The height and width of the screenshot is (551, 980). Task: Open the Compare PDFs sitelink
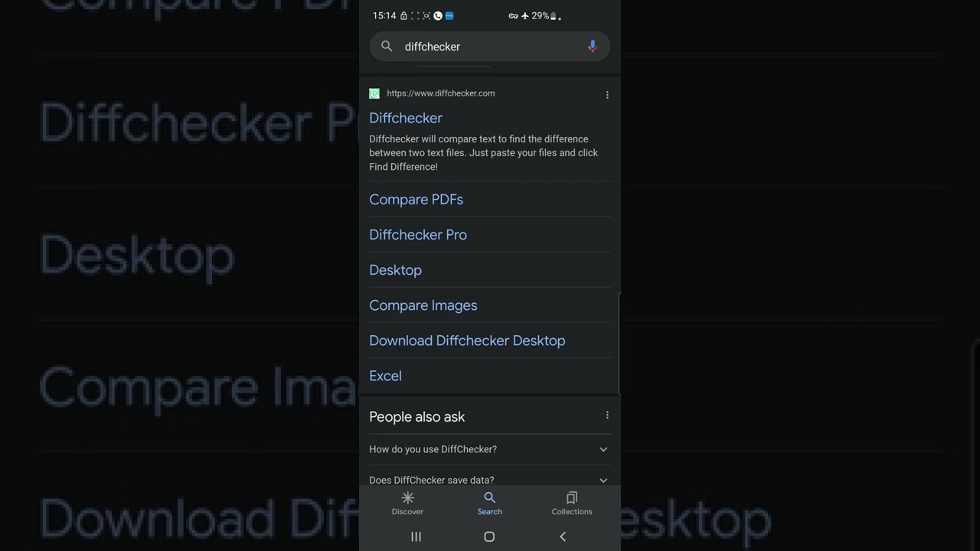416,199
